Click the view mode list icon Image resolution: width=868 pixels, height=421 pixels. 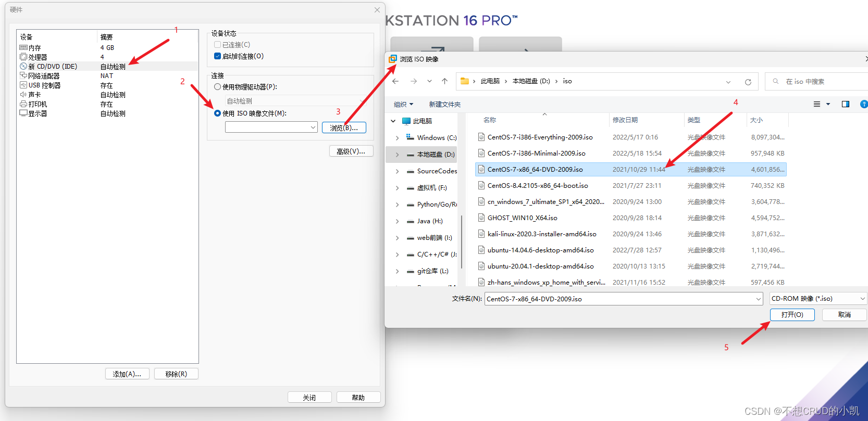[x=817, y=104]
